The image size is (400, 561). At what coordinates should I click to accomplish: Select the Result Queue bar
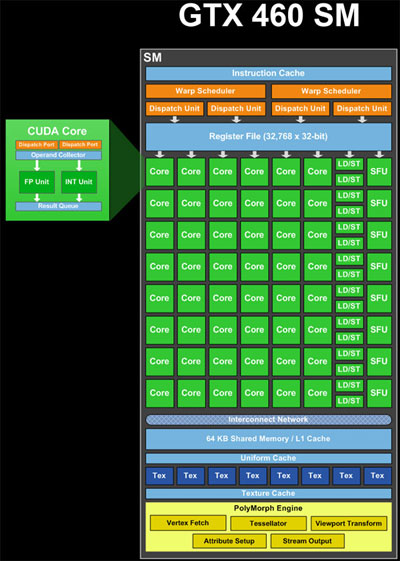click(58, 206)
